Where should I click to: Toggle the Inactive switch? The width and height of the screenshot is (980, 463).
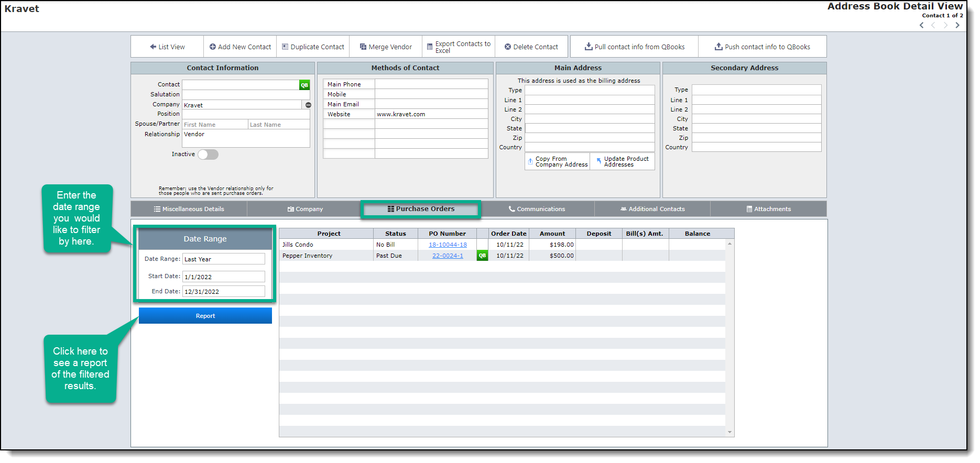coord(208,155)
